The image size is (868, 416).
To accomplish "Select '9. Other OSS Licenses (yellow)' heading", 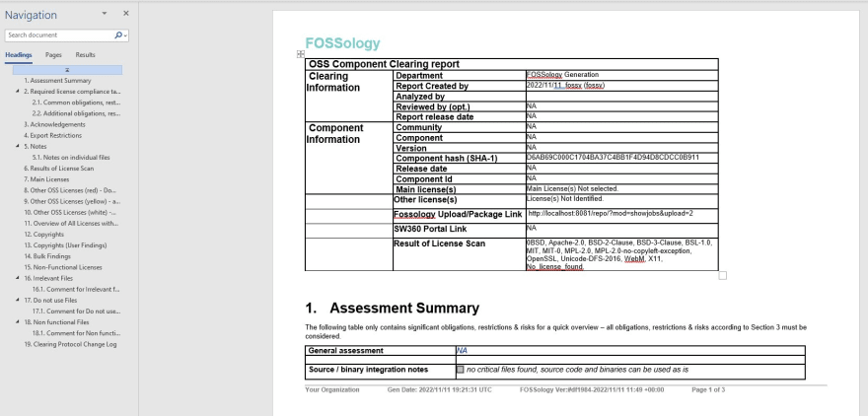I will [72, 201].
